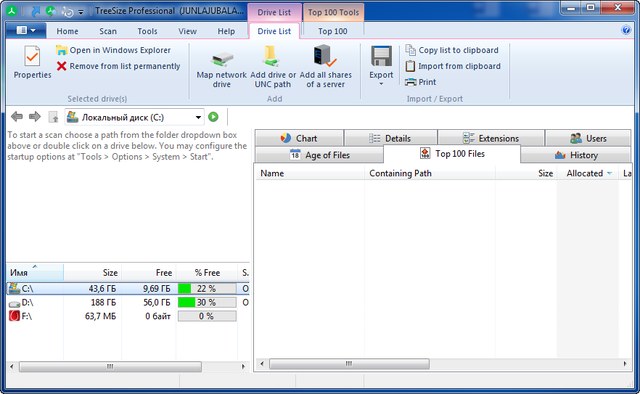Click the Top 100 Tools contextual tab

pos(333,12)
